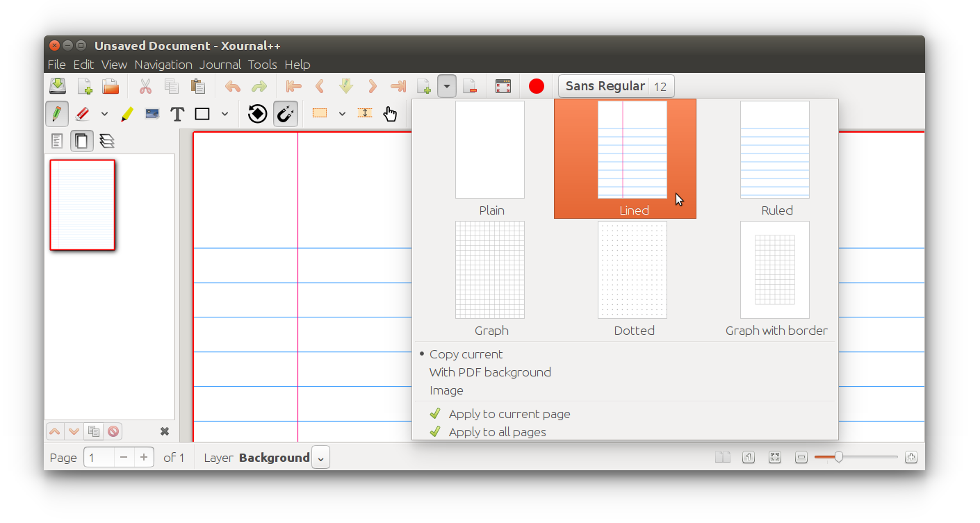Choose the Hand tool
Image resolution: width=980 pixels, height=523 pixels.
[390, 113]
